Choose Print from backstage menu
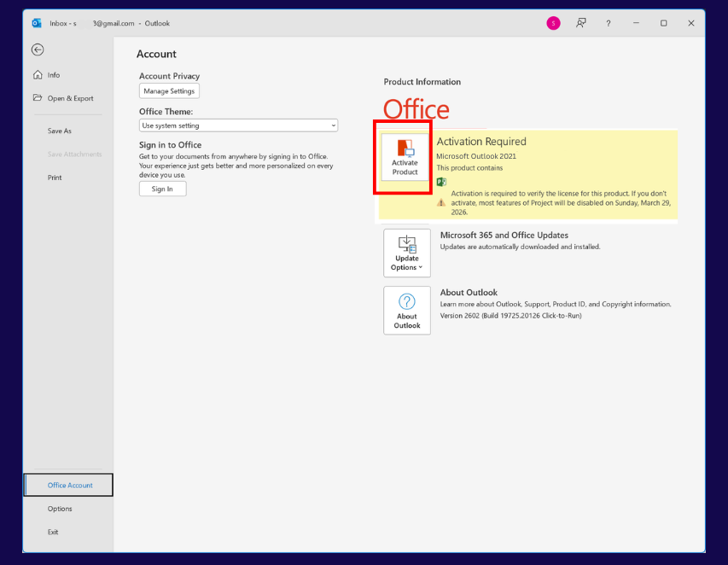Viewport: 728px width, 565px height. click(55, 178)
